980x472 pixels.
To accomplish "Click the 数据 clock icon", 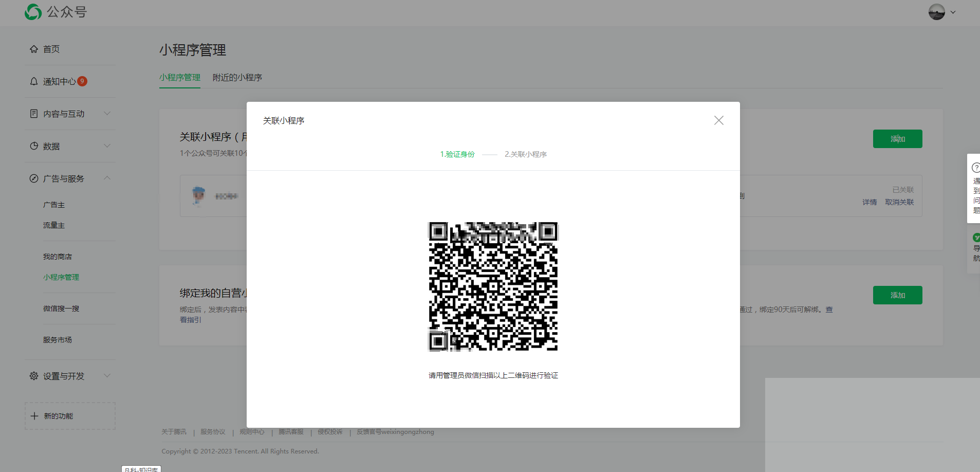I will coord(34,146).
